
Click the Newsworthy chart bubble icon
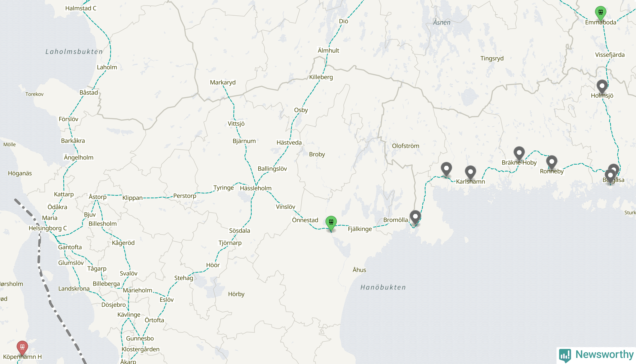coord(565,356)
